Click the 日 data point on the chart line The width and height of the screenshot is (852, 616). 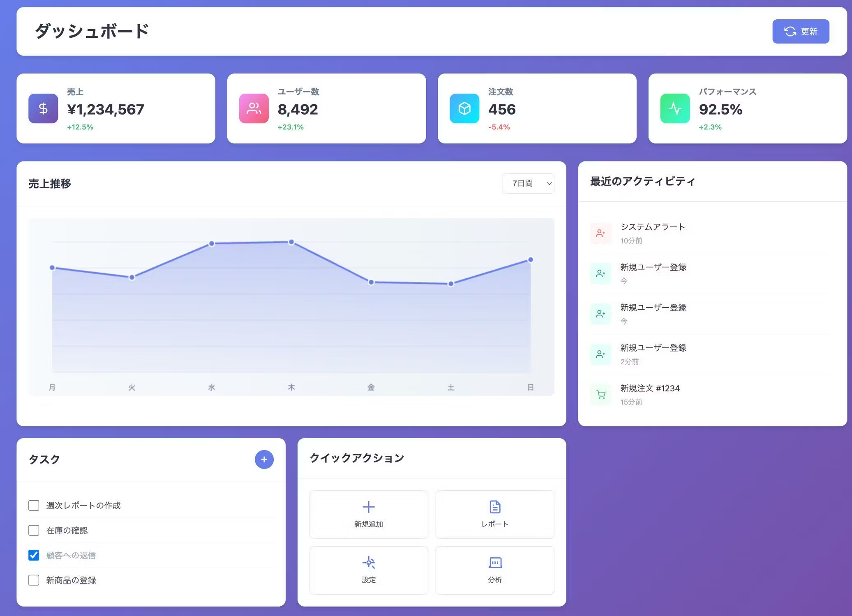[531, 260]
